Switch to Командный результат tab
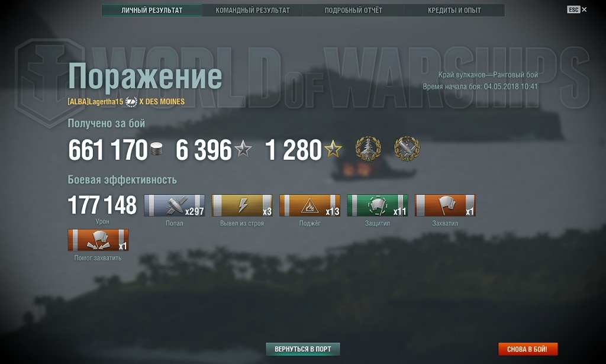This screenshot has height=364, width=606. (252, 11)
